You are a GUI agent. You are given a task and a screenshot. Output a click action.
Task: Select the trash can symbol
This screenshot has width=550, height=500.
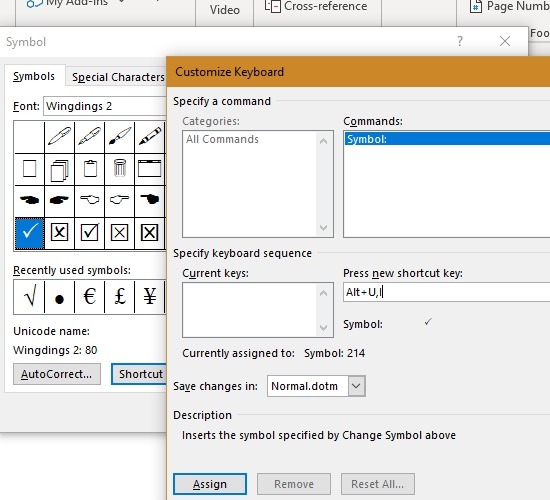click(x=120, y=169)
